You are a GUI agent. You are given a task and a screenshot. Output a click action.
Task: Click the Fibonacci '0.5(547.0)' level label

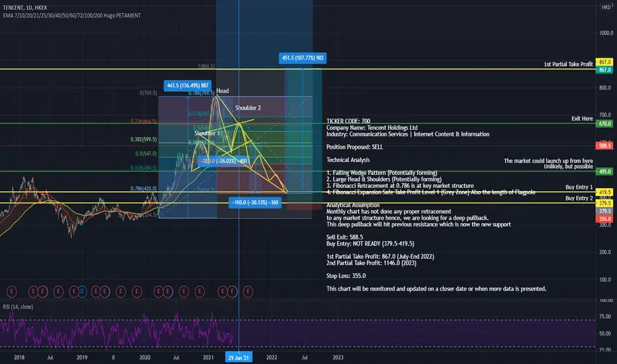(146, 154)
